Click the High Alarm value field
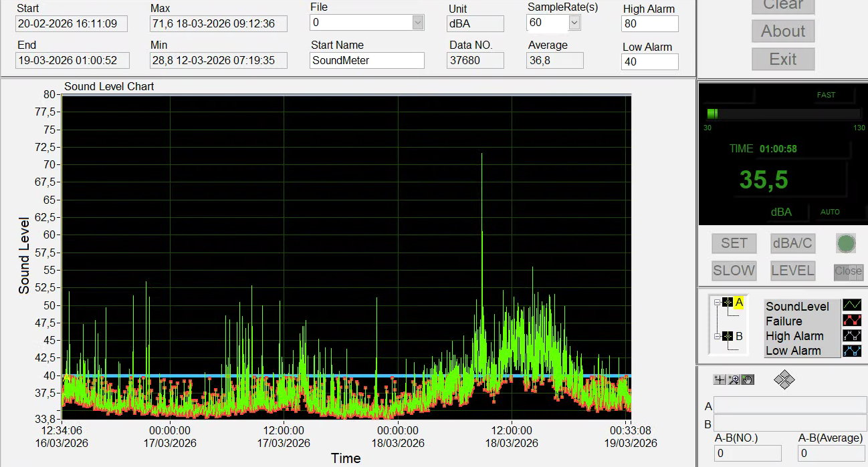This screenshot has width=868, height=467. pos(650,24)
